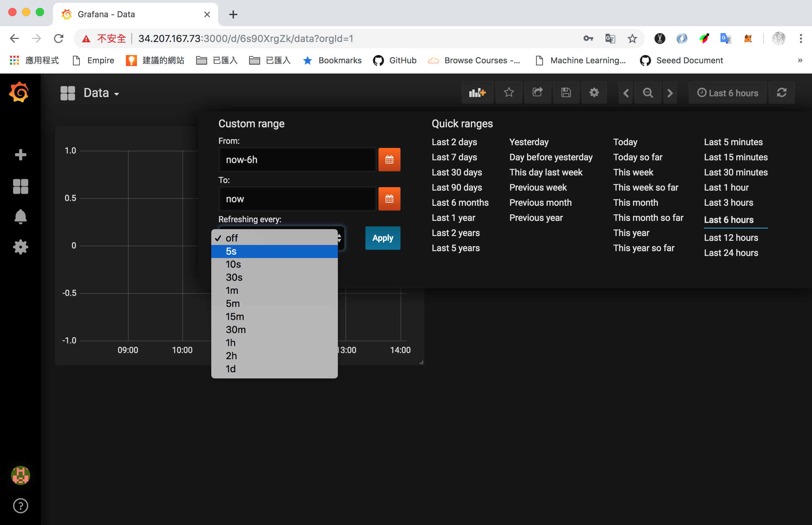Screen dimensions: 812x525
Task: Click the translate page icon
Action: pos(610,39)
